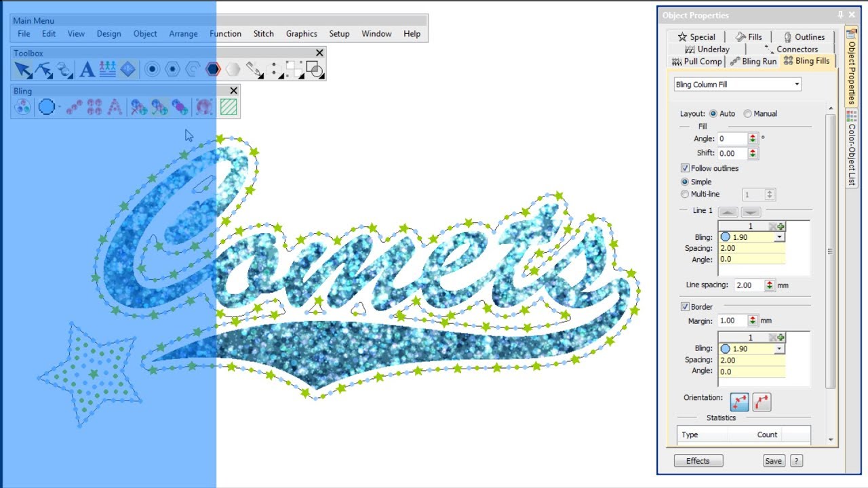This screenshot has height=488, width=868.
Task: Click the Line 1 Spacing 2.00 field
Action: [x=751, y=248]
